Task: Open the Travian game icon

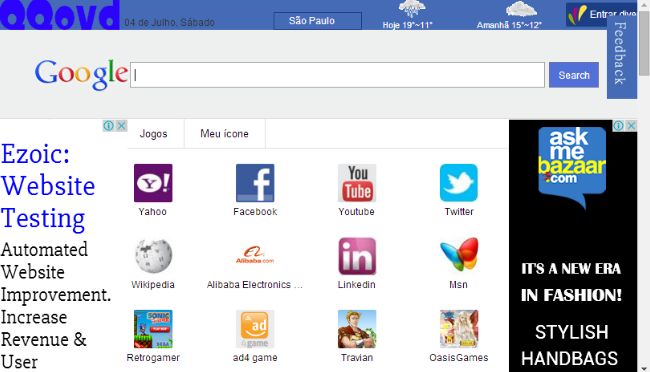Action: tap(357, 329)
